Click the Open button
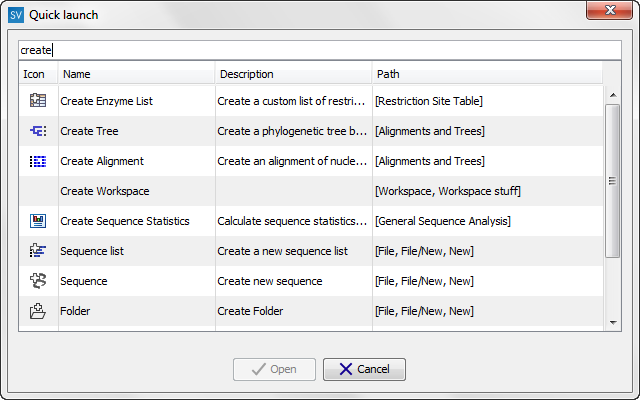640x400 pixels. pos(274,369)
